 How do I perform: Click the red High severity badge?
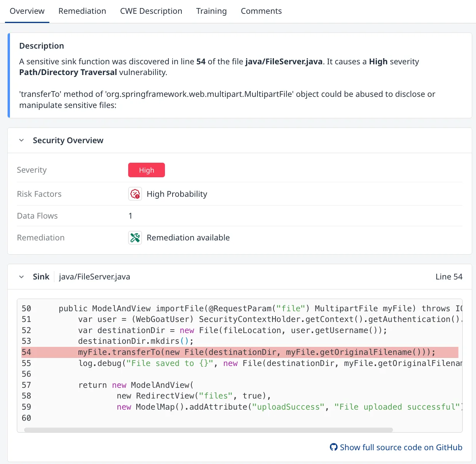[x=147, y=170]
